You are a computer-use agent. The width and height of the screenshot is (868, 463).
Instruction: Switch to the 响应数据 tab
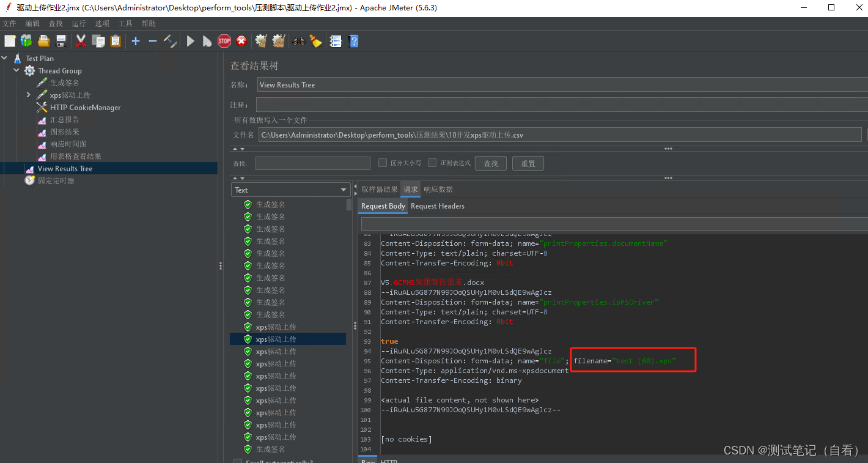pyautogui.click(x=438, y=189)
